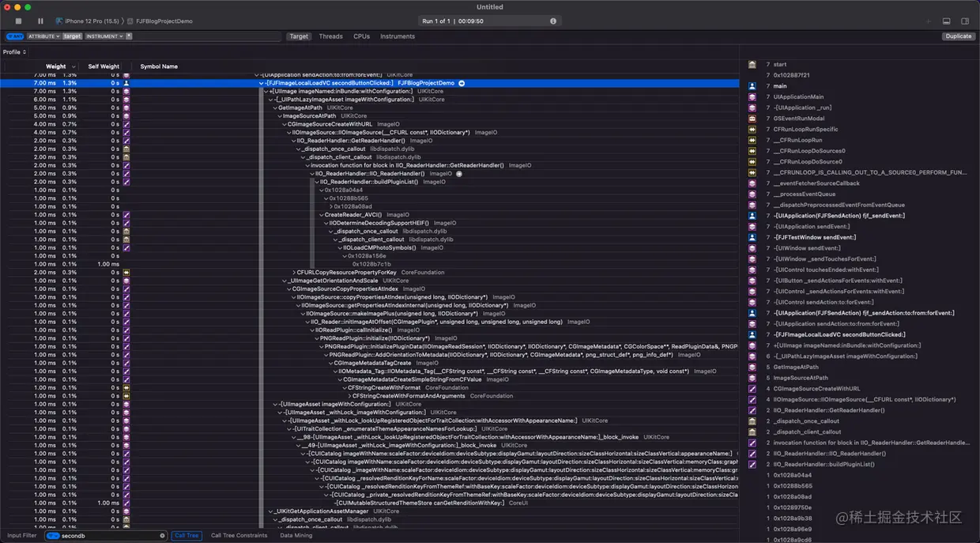Viewport: 980px width, 543px height.
Task: Switch to the Instruments tab
Action: [x=398, y=36]
